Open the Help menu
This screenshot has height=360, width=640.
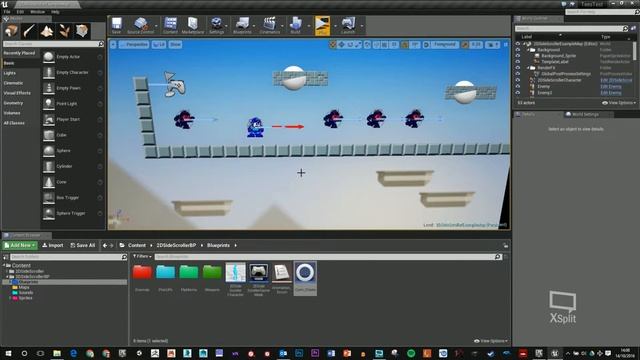[55, 12]
